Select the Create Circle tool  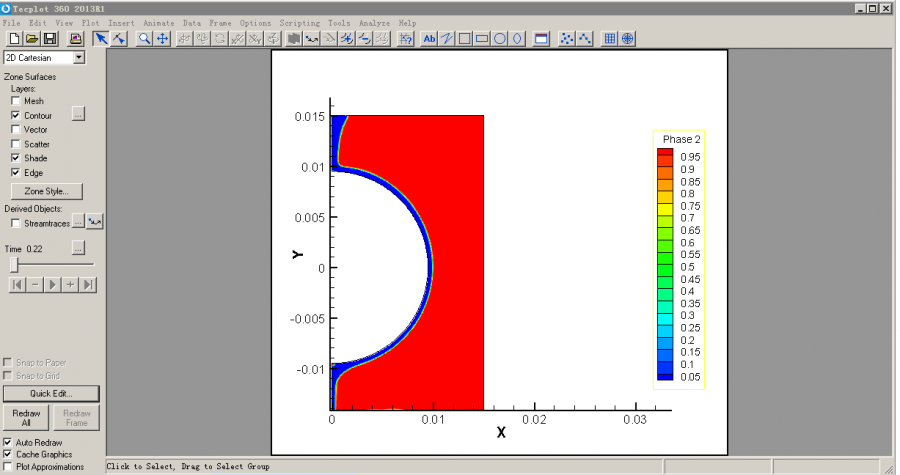click(500, 39)
